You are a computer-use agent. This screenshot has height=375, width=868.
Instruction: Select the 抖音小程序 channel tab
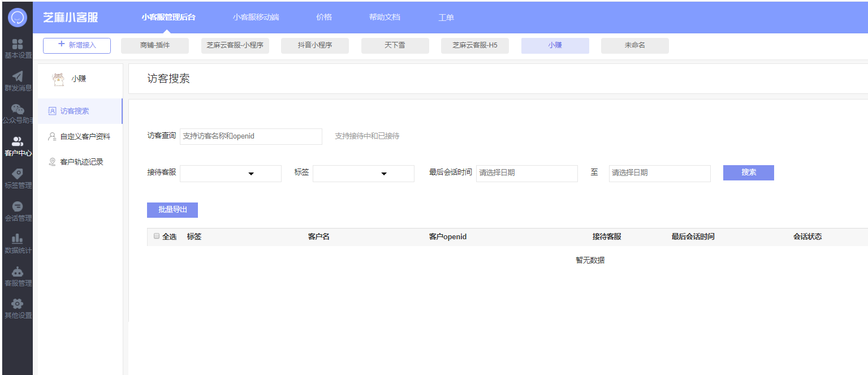click(315, 46)
